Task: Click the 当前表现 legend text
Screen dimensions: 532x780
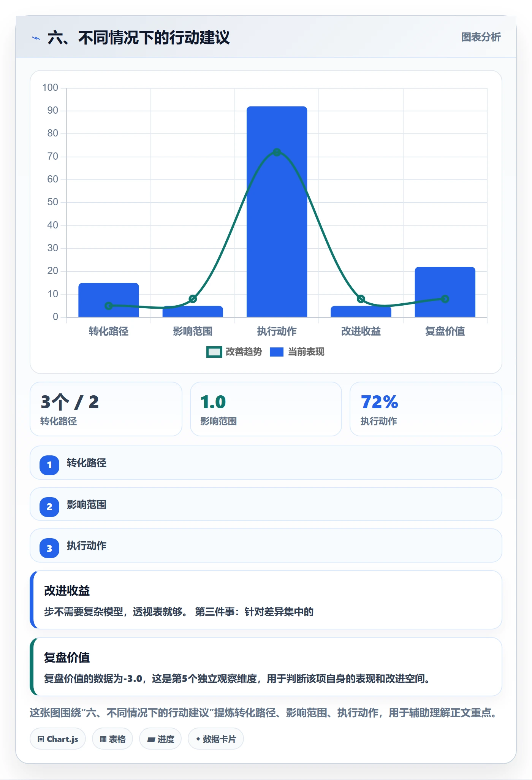Action: (306, 352)
